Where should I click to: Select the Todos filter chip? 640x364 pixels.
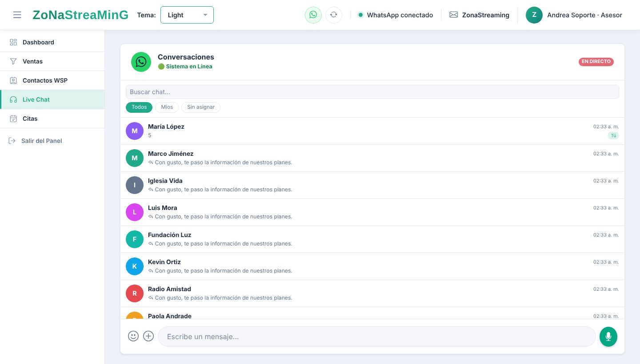coord(139,107)
